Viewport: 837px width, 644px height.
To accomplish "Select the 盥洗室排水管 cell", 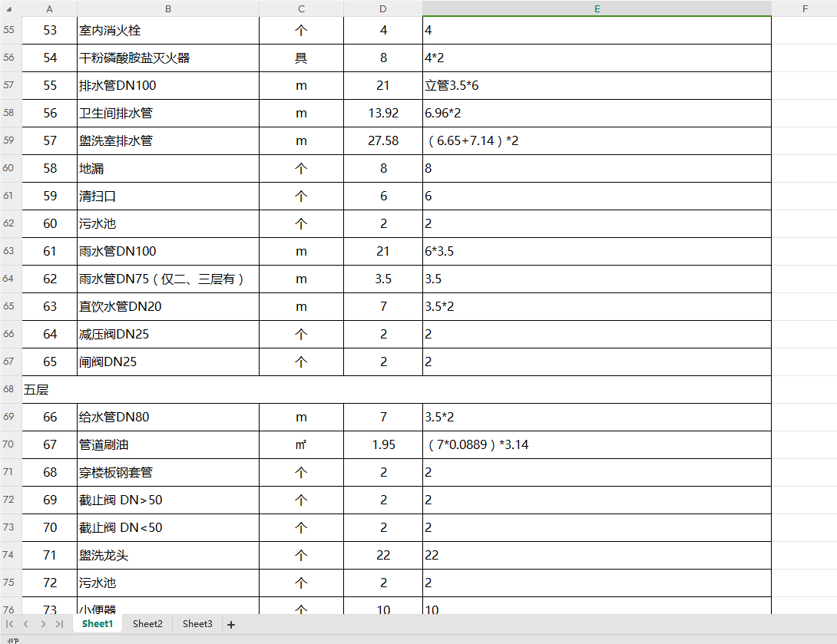I will pos(168,141).
